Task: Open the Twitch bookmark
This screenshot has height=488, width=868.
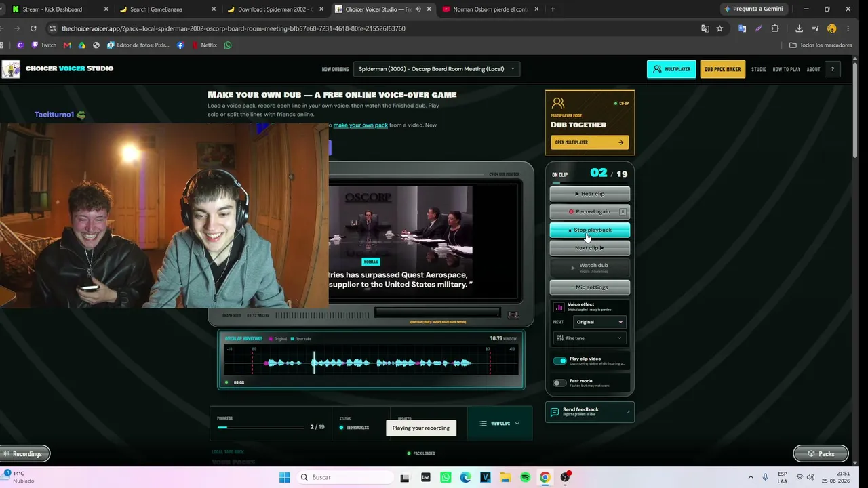Action: (x=43, y=45)
